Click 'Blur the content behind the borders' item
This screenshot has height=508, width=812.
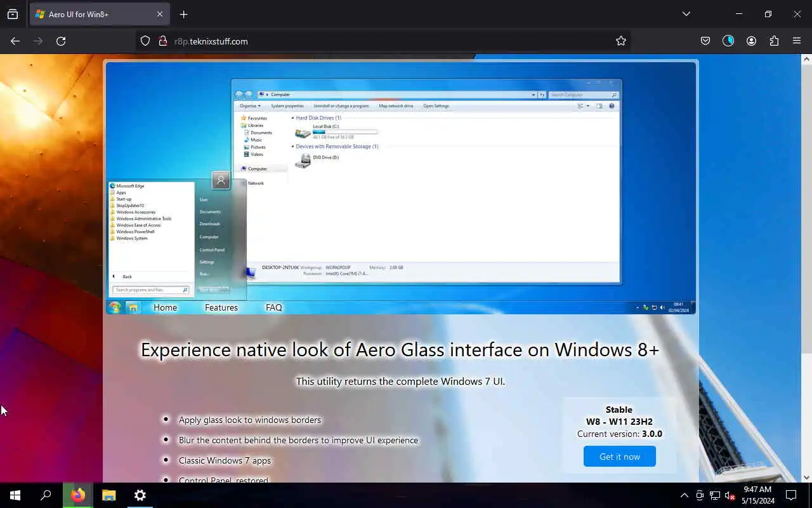298,440
